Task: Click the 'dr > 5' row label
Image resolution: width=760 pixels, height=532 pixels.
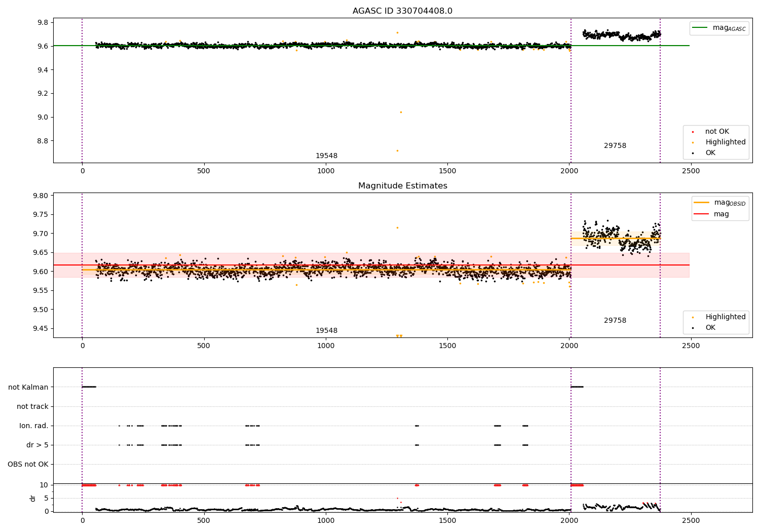Action: (x=37, y=445)
